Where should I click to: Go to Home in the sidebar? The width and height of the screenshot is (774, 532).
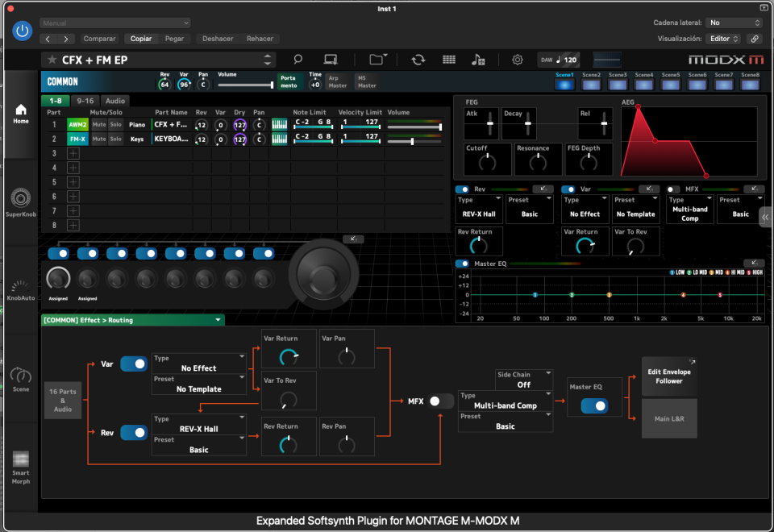point(21,114)
